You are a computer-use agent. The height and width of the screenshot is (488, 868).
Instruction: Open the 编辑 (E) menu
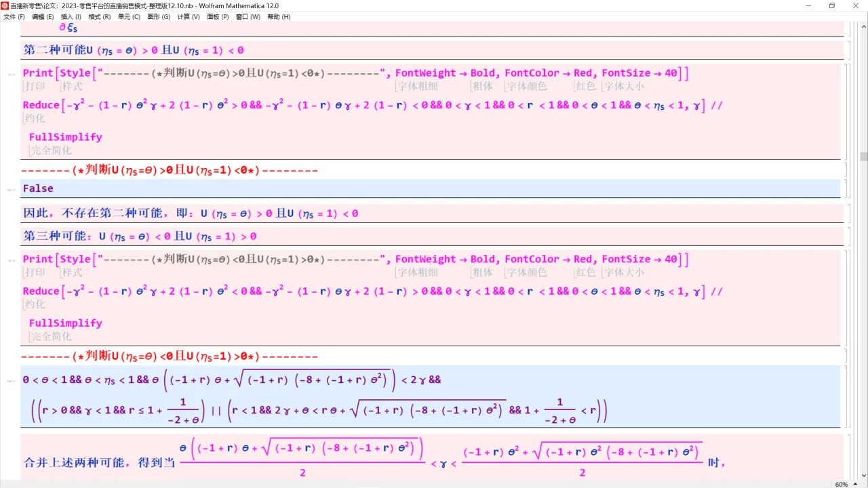click(43, 17)
